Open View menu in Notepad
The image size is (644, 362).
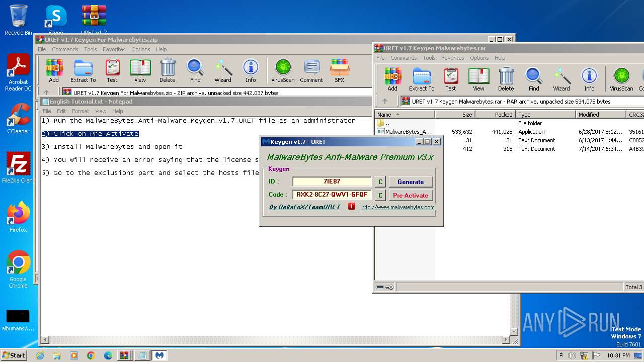[101, 111]
